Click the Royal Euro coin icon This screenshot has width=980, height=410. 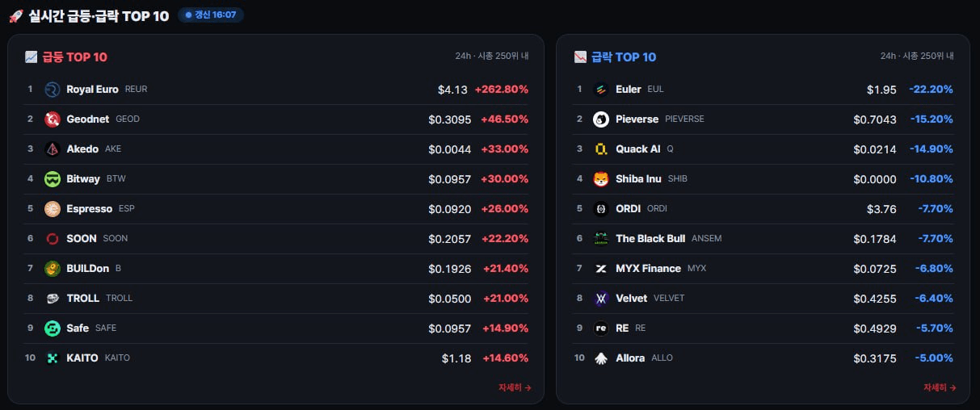(x=53, y=90)
